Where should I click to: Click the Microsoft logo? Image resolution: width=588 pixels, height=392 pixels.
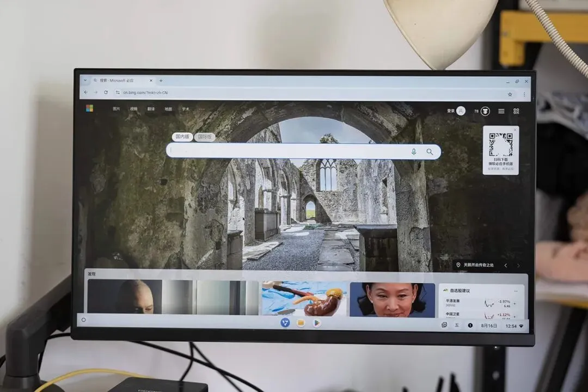pos(89,108)
